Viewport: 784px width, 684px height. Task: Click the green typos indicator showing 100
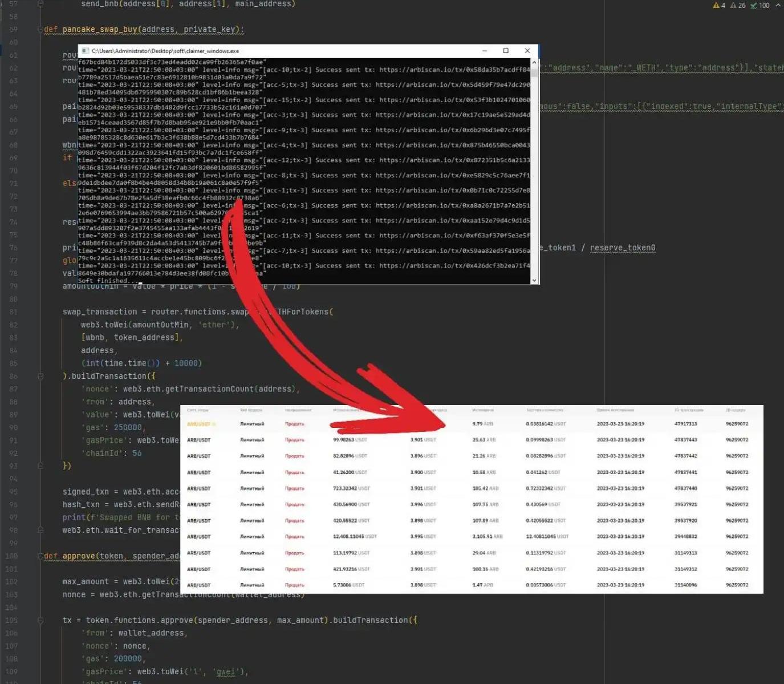point(760,5)
